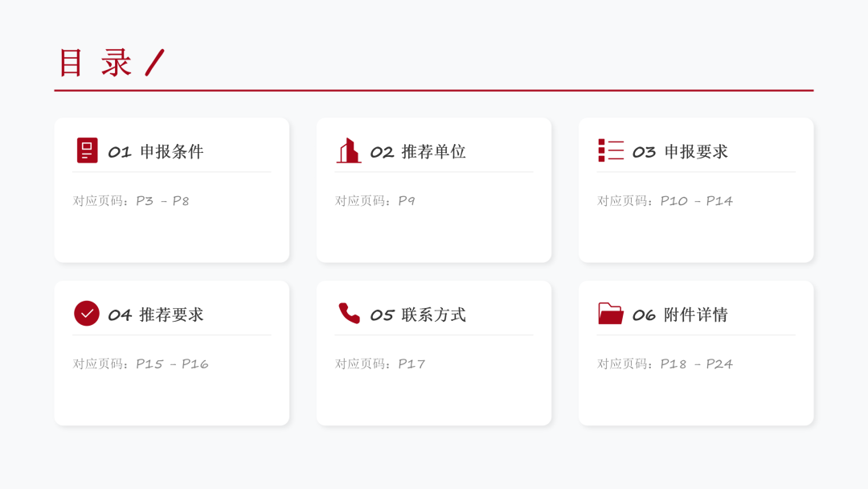Image resolution: width=868 pixels, height=489 pixels.
Task: Click the page range text P3 - P8
Action: (x=162, y=201)
